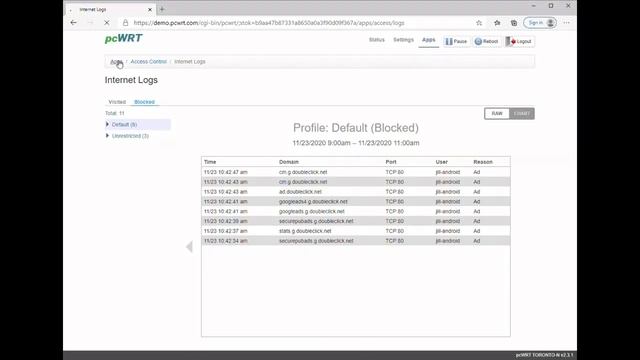Select the CHART view toggle

click(522, 113)
